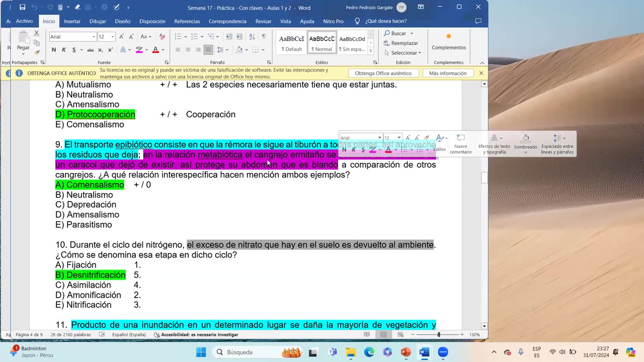The image size is (644, 362).
Task: Open Arial font name dropdown in ribbon
Action: (x=94, y=37)
